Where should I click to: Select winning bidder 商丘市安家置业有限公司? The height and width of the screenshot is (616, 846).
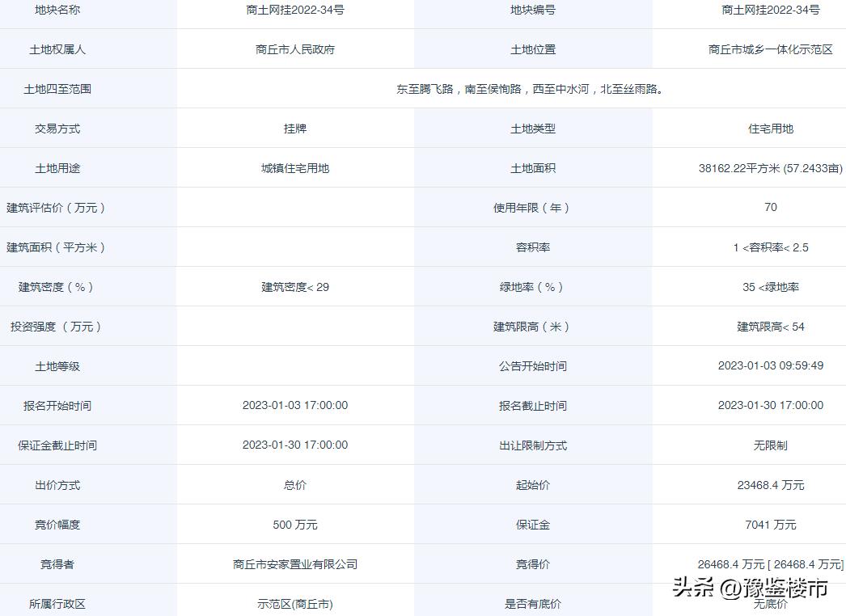tap(295, 563)
